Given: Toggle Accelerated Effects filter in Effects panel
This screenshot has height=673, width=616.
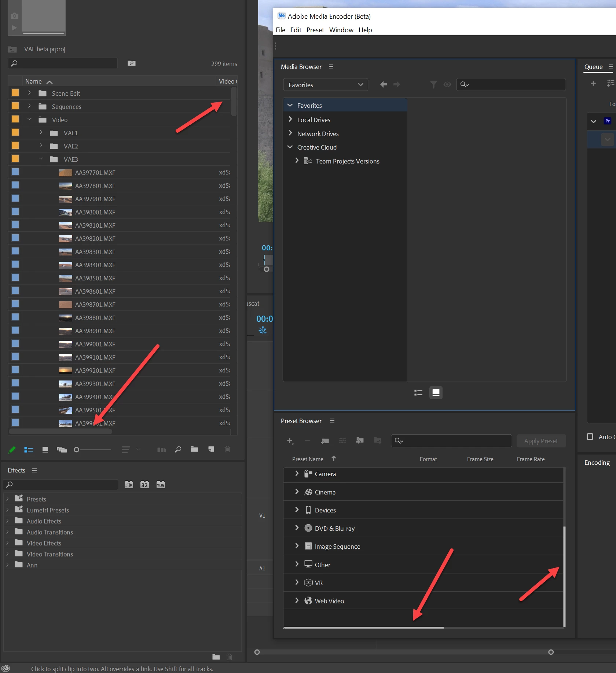Looking at the screenshot, I should (x=129, y=485).
